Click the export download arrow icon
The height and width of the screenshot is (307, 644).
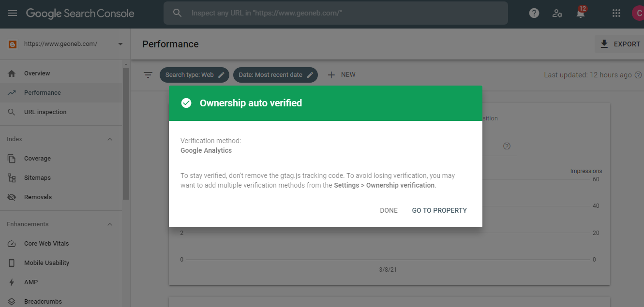[604, 44]
